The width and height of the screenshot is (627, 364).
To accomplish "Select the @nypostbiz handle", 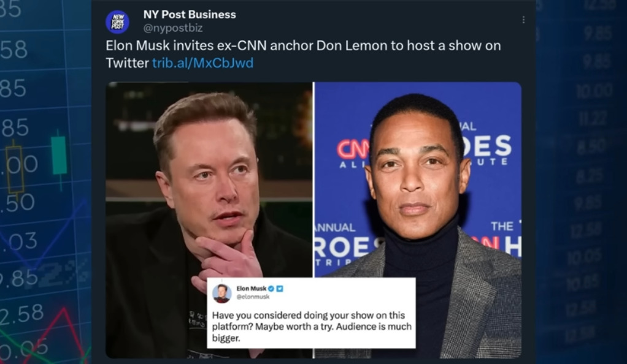I will 173,28.
